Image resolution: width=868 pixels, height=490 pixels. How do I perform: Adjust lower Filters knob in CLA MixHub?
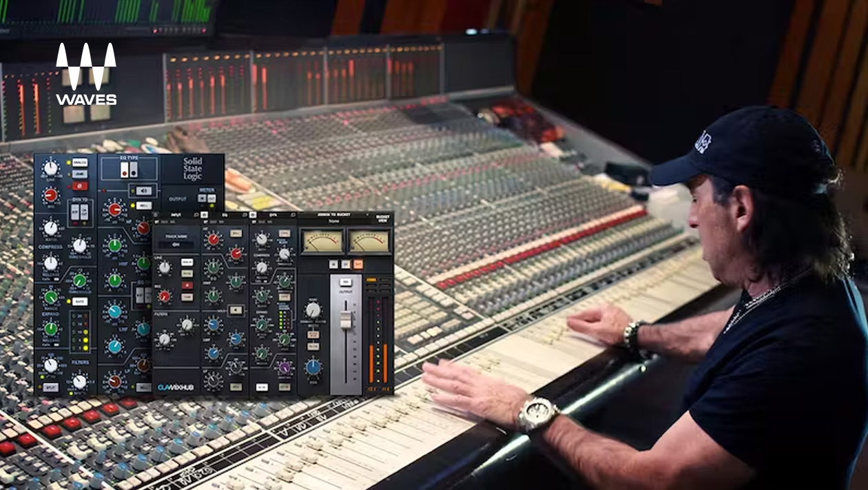(165, 339)
